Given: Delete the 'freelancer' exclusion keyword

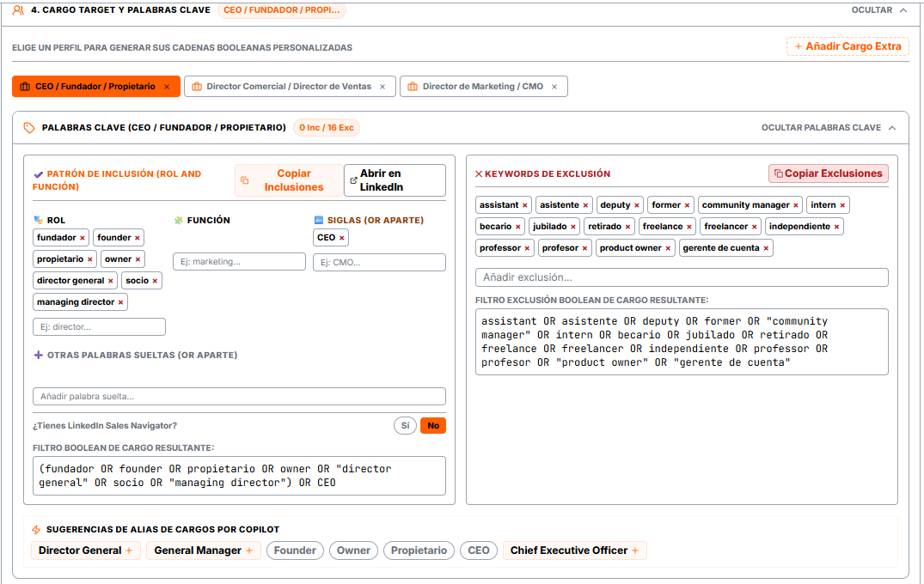Looking at the screenshot, I should 755,227.
